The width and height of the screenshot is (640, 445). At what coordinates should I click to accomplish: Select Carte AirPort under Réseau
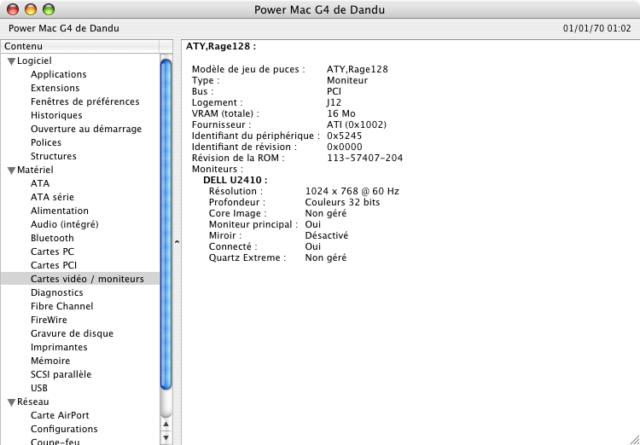pyautogui.click(x=60, y=415)
